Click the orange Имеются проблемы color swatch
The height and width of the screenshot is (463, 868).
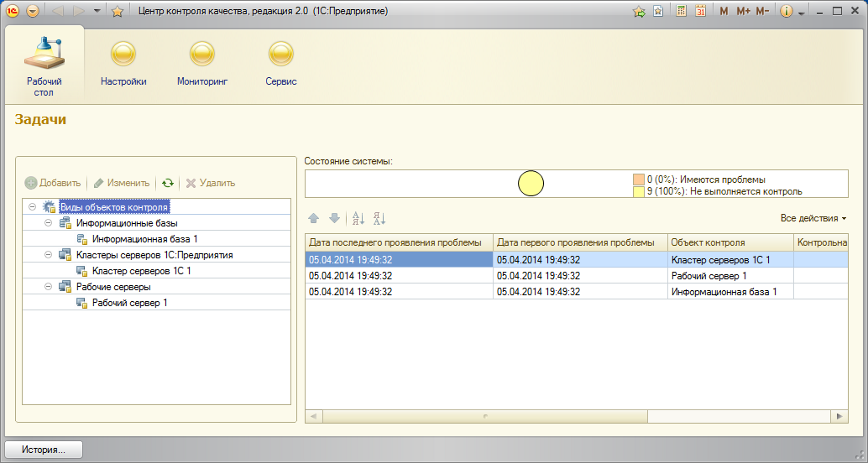coord(639,179)
